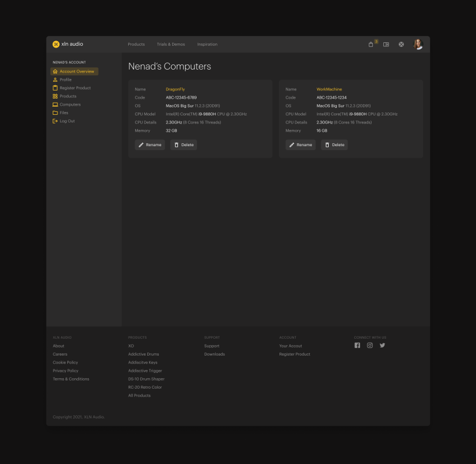The height and width of the screenshot is (464, 476).
Task: Click the XLN Audio logo
Action: click(x=68, y=44)
